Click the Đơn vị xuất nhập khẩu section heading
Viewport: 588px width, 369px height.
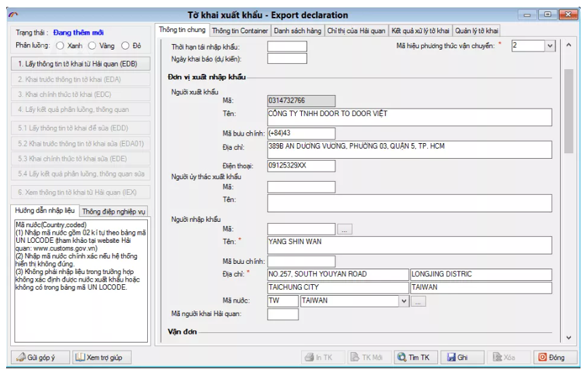tap(207, 77)
